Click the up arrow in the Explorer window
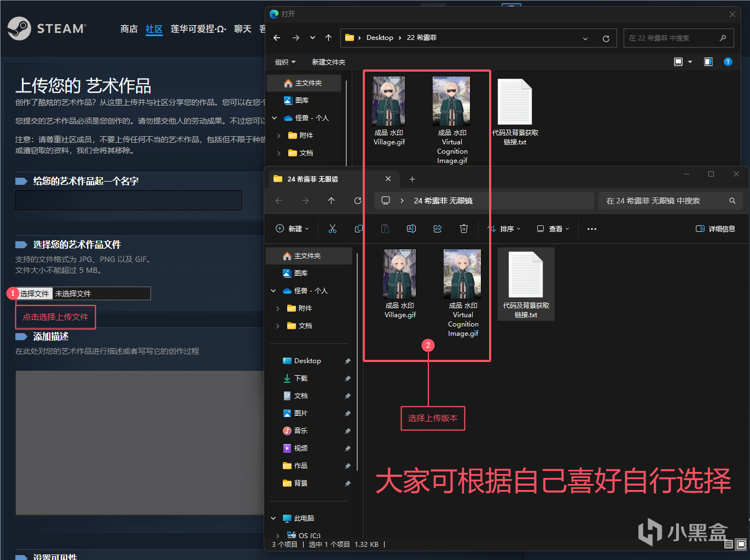Viewport: 750px width, 560px height. coord(332,201)
